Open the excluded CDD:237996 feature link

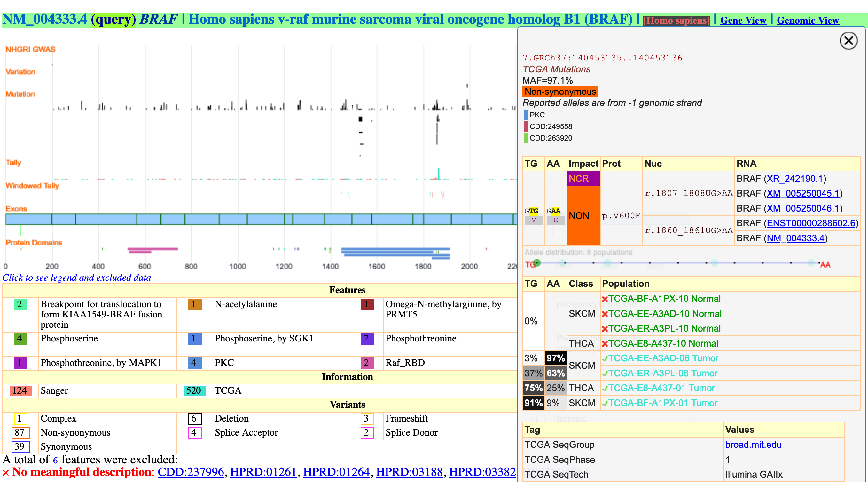click(191, 471)
